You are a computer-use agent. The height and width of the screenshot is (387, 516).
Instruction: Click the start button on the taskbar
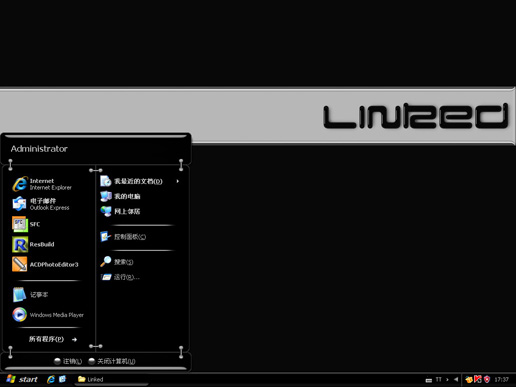click(22, 379)
